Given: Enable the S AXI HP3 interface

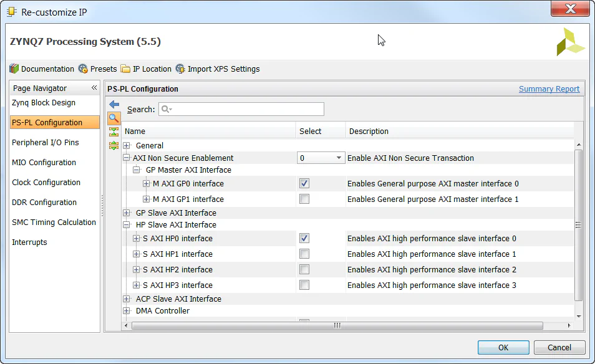Looking at the screenshot, I should coord(304,285).
